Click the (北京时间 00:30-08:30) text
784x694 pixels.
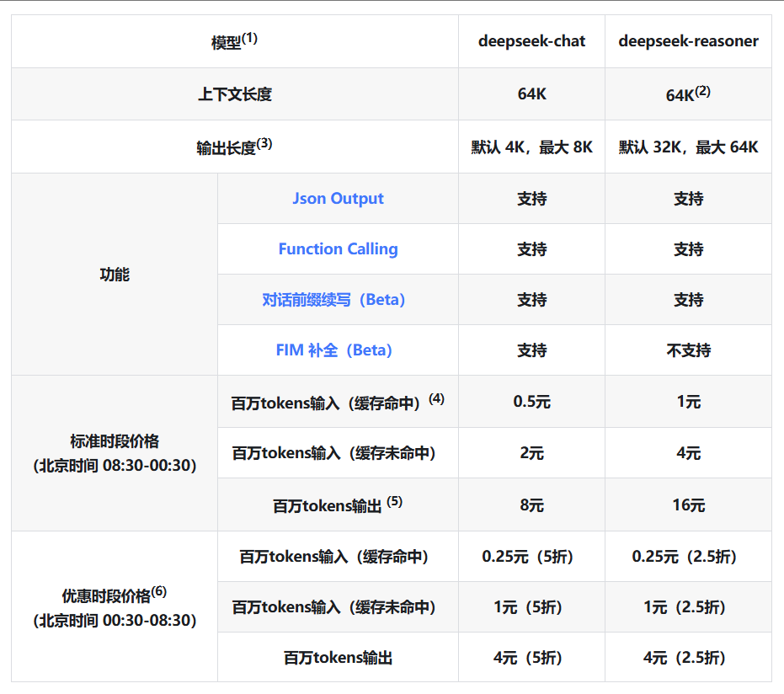click(115, 621)
